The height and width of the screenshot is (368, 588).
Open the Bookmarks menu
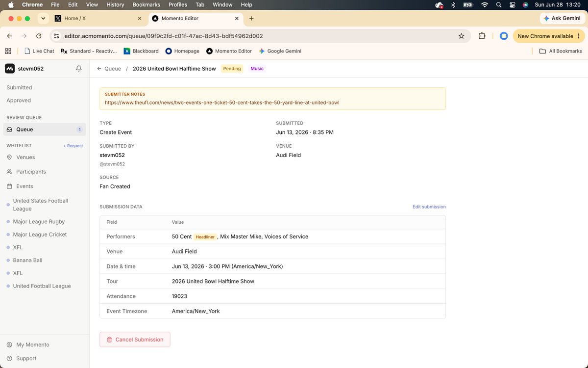tap(147, 4)
